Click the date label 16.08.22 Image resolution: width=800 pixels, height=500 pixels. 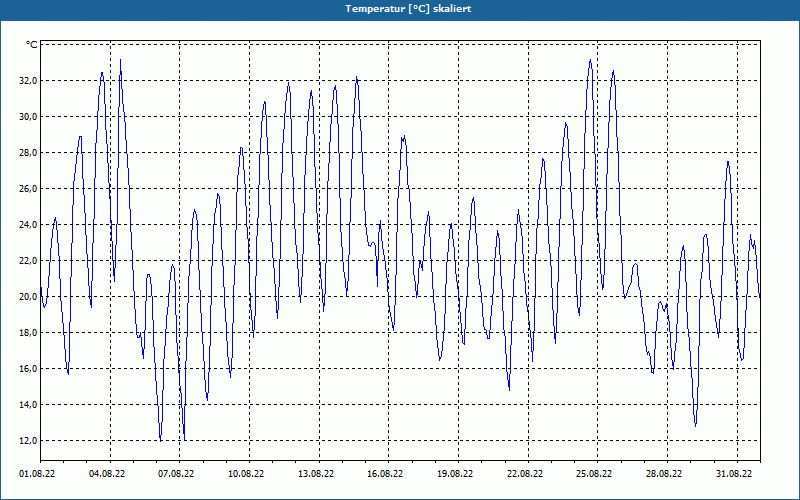[x=385, y=474]
